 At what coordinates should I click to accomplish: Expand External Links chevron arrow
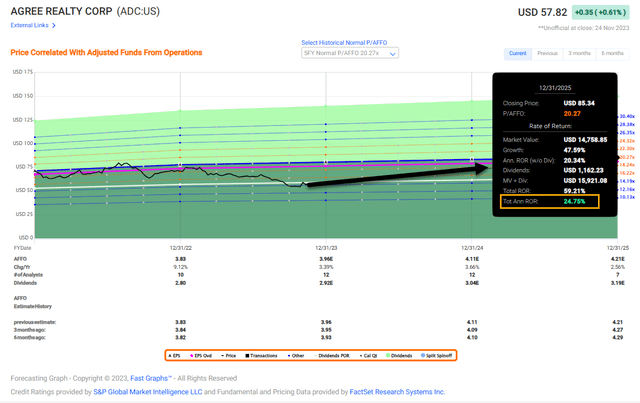[x=54, y=25]
